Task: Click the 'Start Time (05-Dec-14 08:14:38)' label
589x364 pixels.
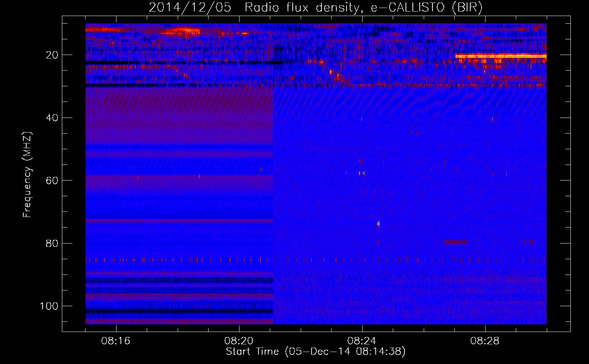Action: (x=316, y=352)
